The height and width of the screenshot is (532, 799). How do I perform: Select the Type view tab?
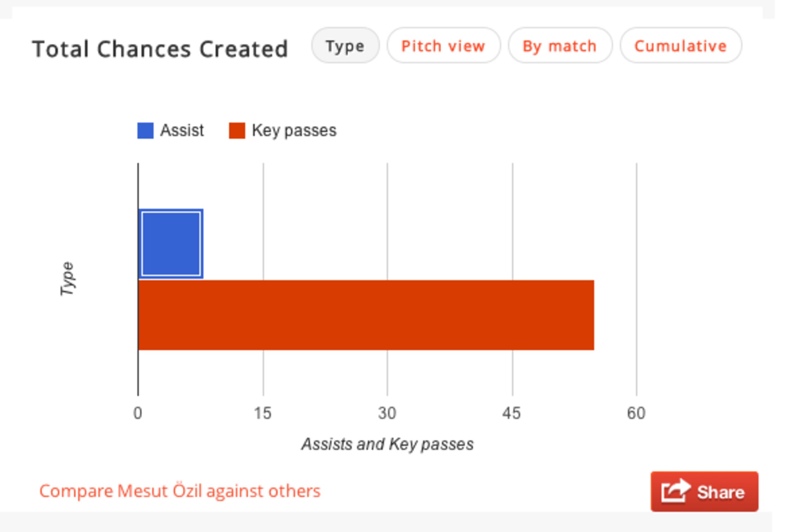(x=345, y=46)
